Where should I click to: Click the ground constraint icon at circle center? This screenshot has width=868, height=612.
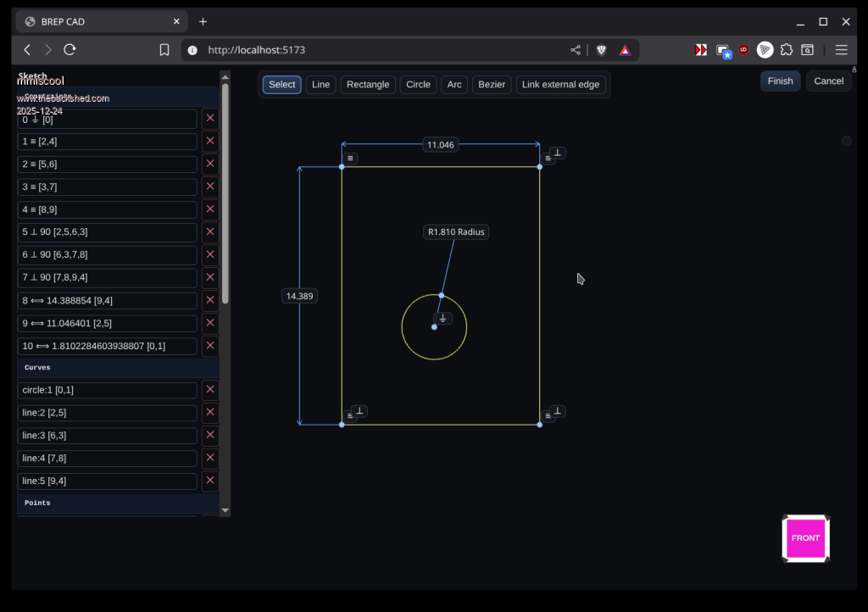coord(442,319)
